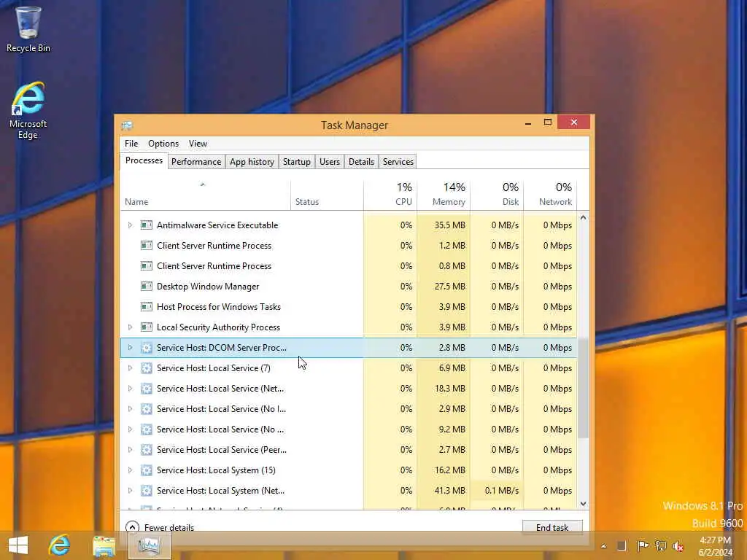Click the Local Security Authority Process icon
747x560 pixels.
(x=146, y=327)
